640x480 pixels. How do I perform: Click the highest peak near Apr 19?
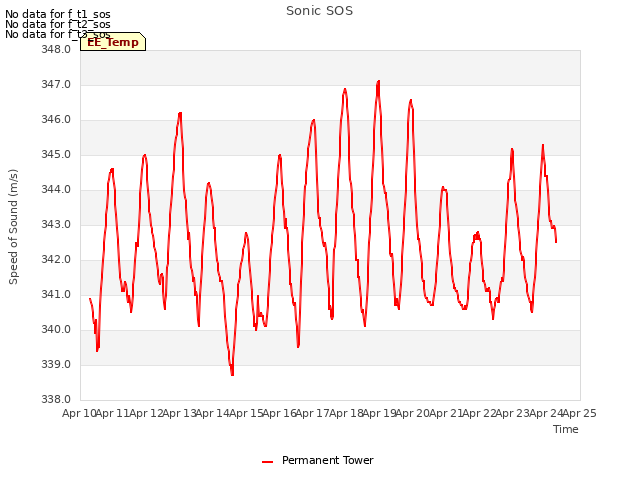coord(378,82)
